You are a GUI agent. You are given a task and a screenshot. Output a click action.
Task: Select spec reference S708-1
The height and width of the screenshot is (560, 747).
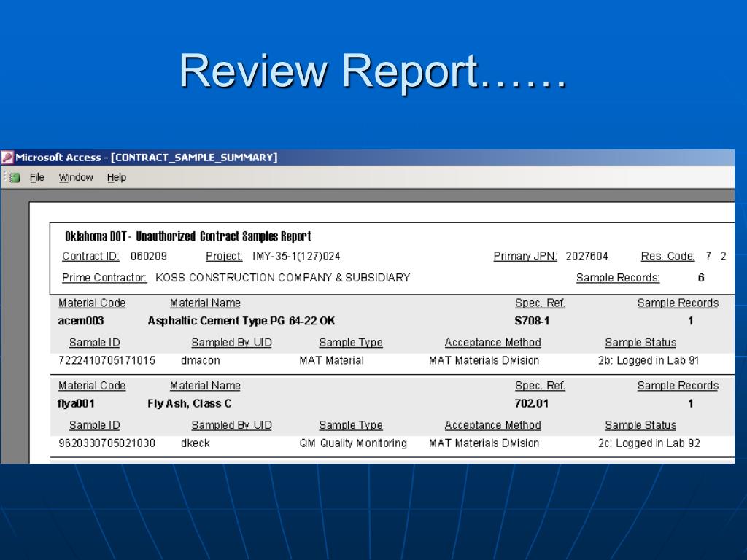pyautogui.click(x=532, y=321)
